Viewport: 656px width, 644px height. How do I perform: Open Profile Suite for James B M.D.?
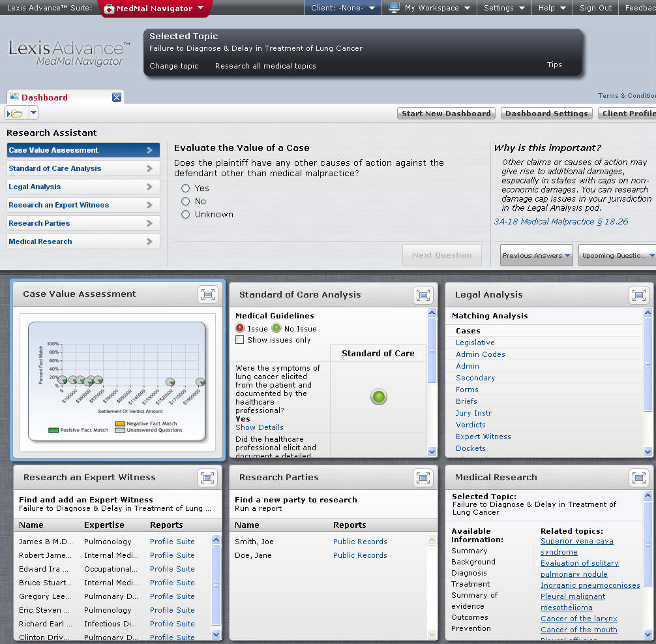coord(172,542)
